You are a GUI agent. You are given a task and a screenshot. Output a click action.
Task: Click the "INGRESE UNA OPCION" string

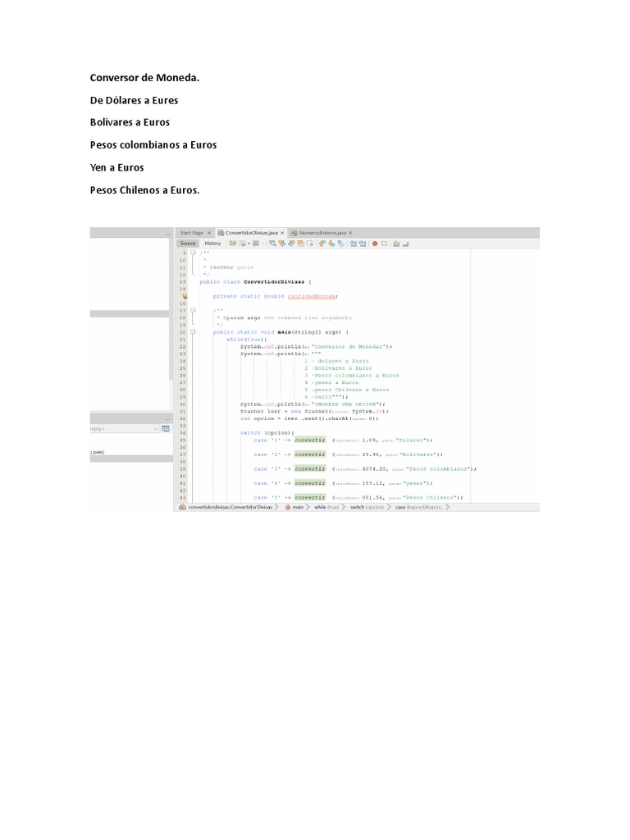(x=345, y=404)
